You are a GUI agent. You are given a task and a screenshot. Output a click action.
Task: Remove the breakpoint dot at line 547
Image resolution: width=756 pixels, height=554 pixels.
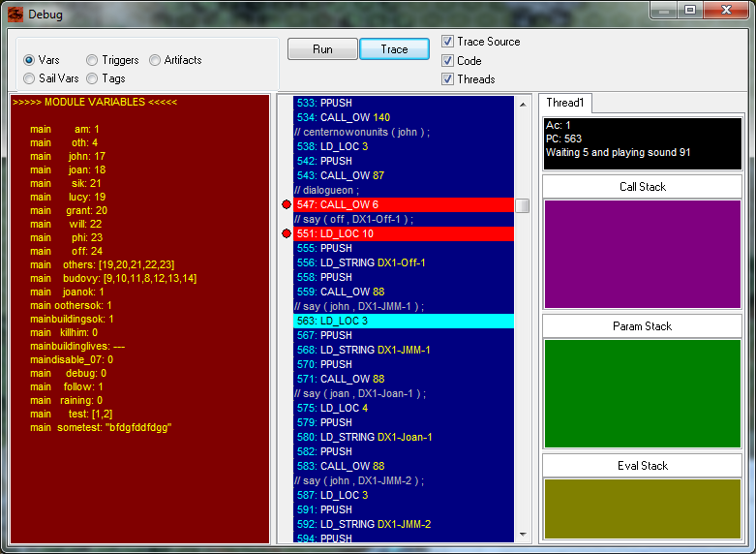(287, 204)
